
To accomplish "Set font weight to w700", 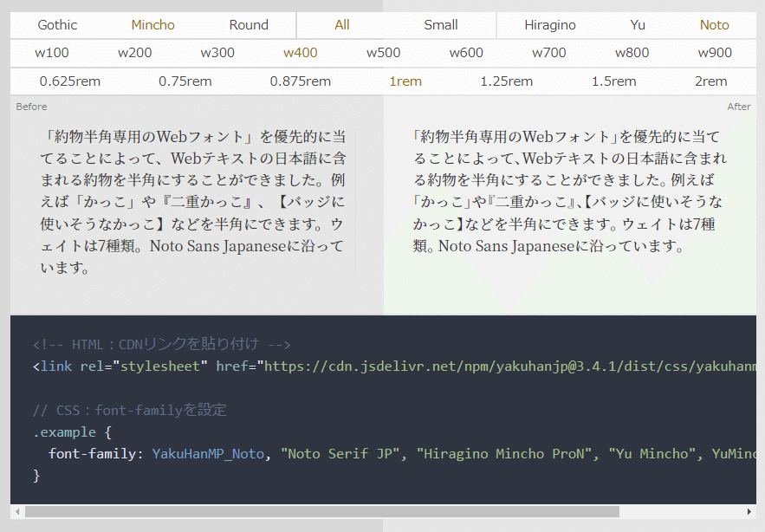I will (549, 53).
